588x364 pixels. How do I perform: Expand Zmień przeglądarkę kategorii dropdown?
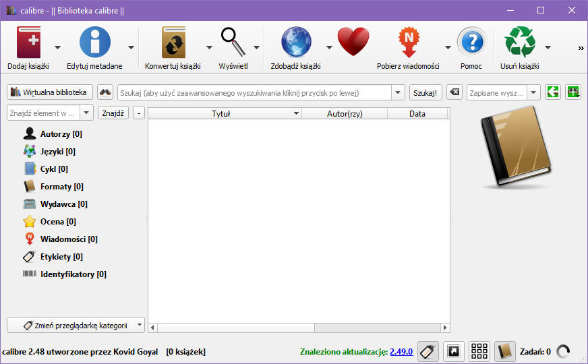(139, 325)
